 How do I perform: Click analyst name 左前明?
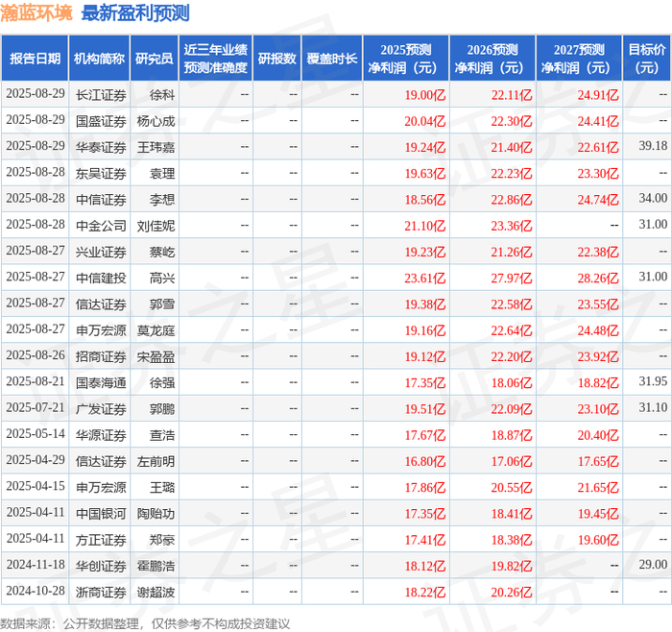point(156,461)
